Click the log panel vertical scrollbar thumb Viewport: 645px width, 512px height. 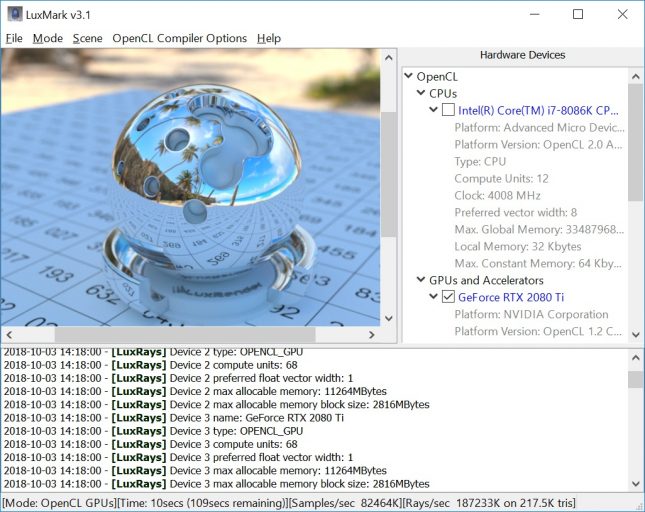pyautogui.click(x=636, y=379)
